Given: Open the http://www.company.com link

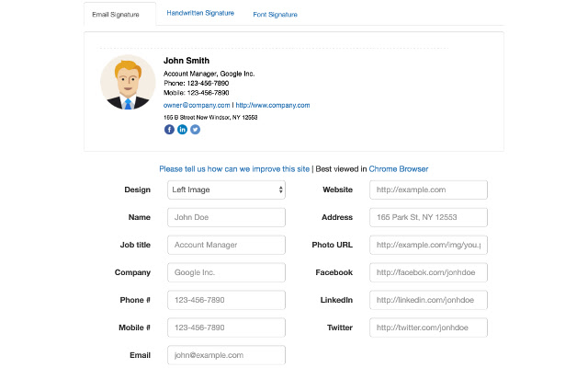Looking at the screenshot, I should [x=273, y=105].
